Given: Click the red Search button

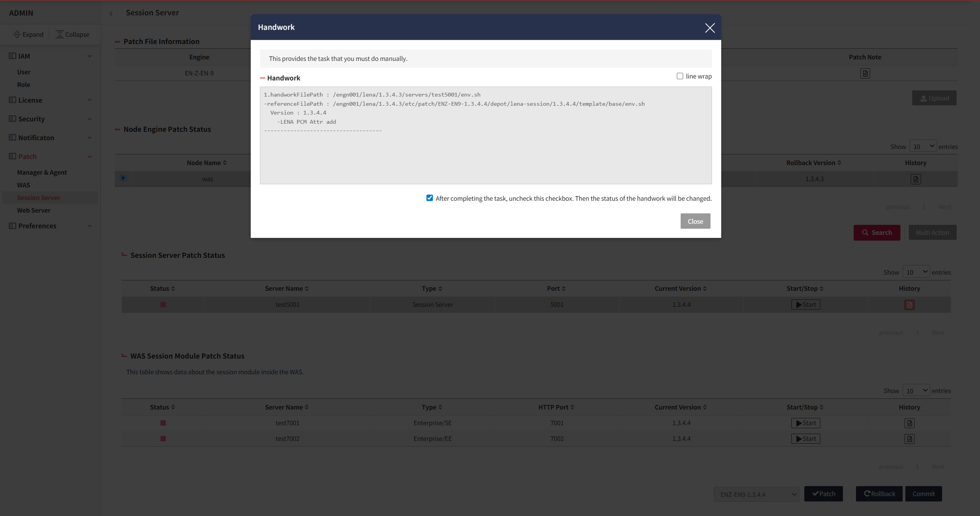Looking at the screenshot, I should tap(877, 233).
